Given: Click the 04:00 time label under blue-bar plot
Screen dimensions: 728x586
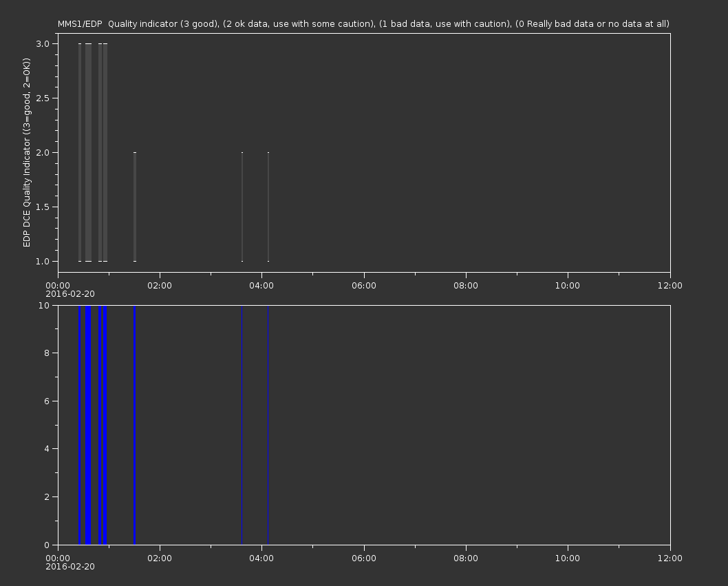Looking at the screenshot, I should pyautogui.click(x=261, y=558).
